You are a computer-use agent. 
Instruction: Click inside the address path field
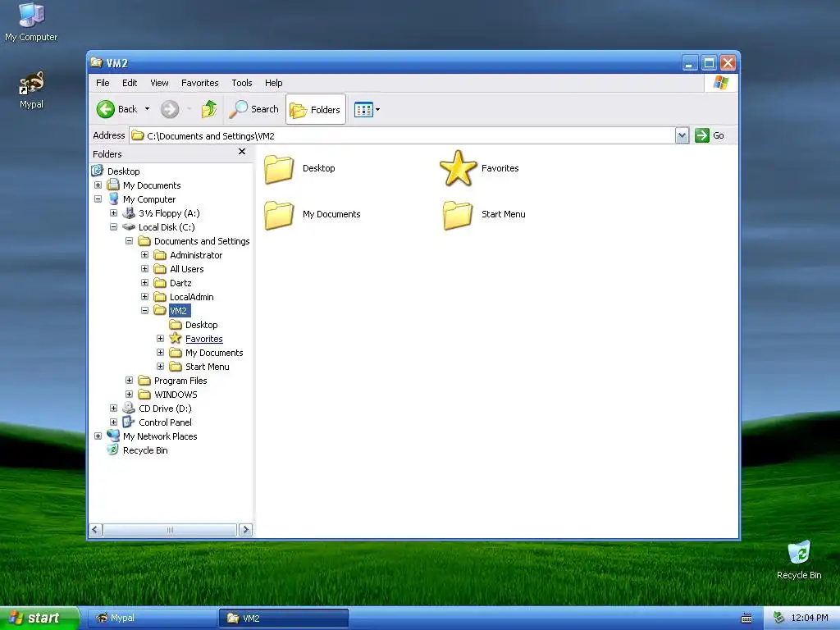click(402, 135)
